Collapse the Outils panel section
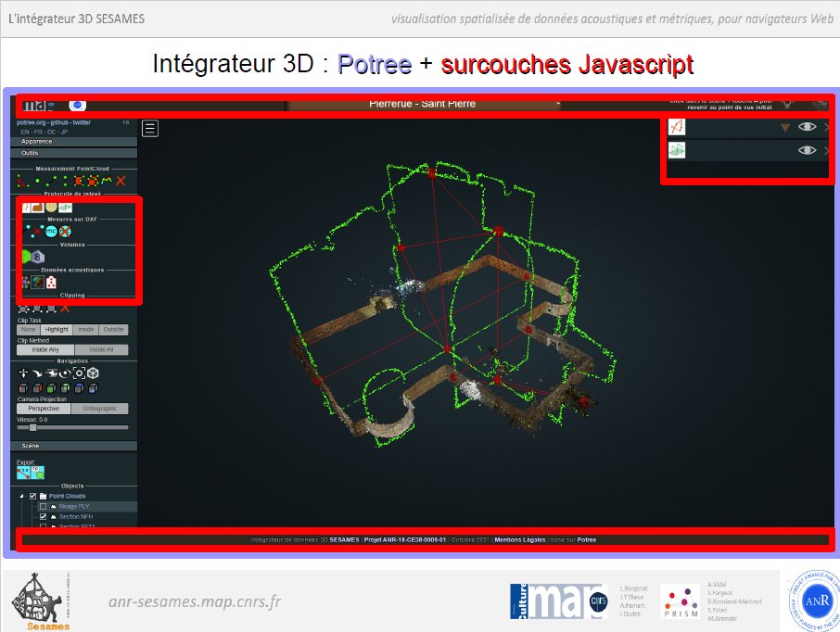This screenshot has height=632, width=840. pos(74,153)
